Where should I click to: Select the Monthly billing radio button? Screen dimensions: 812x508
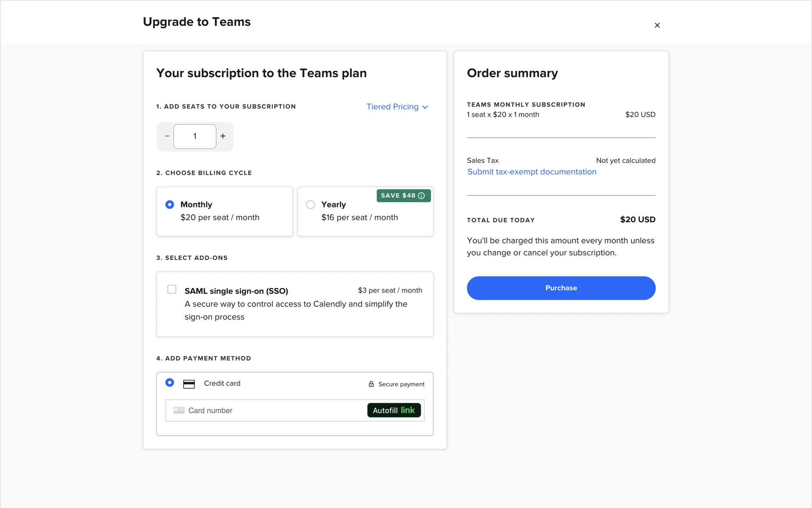point(170,204)
